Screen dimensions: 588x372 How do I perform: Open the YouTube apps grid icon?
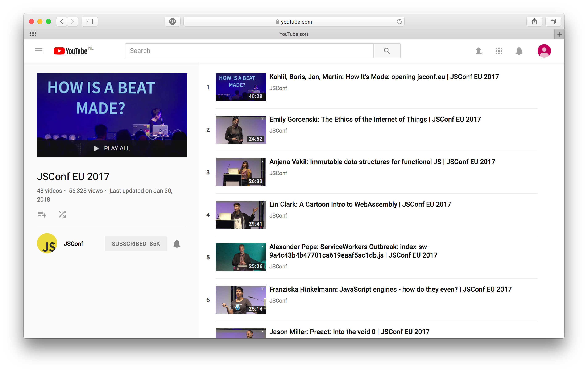click(x=499, y=51)
